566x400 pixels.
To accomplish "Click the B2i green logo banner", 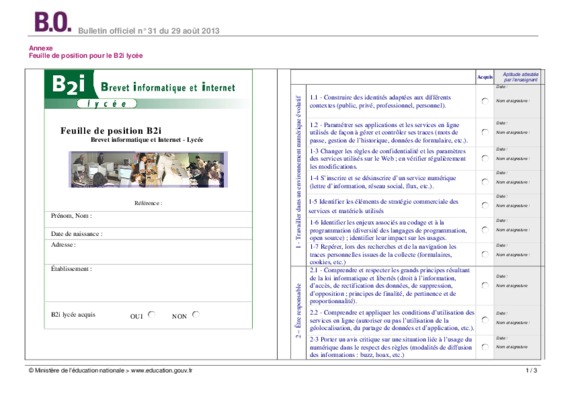I will click(148, 89).
